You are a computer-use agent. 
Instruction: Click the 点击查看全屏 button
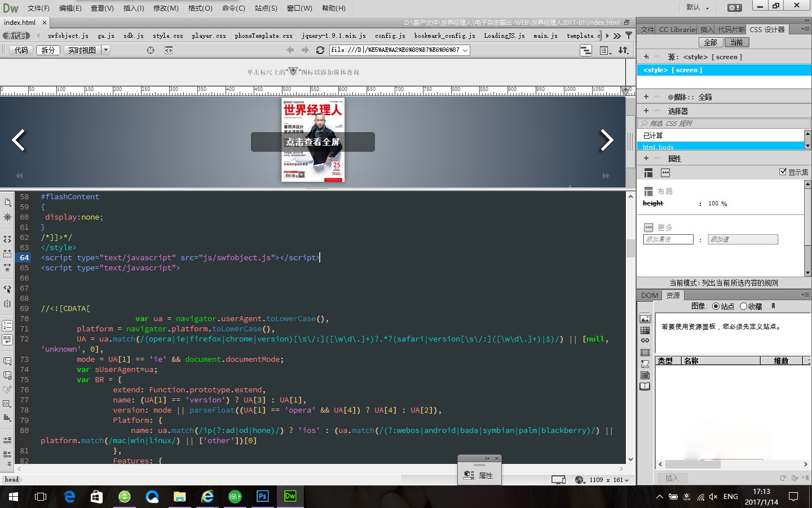(313, 142)
